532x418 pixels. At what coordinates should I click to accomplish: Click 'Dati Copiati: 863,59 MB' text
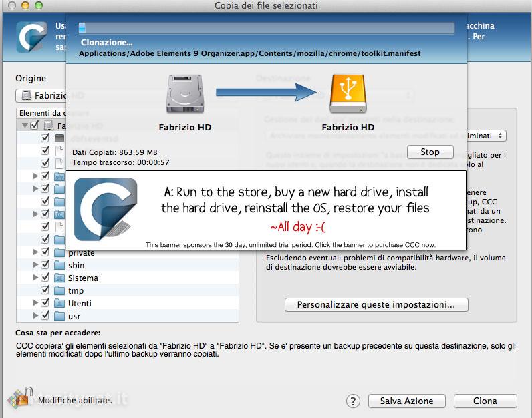[x=115, y=152]
